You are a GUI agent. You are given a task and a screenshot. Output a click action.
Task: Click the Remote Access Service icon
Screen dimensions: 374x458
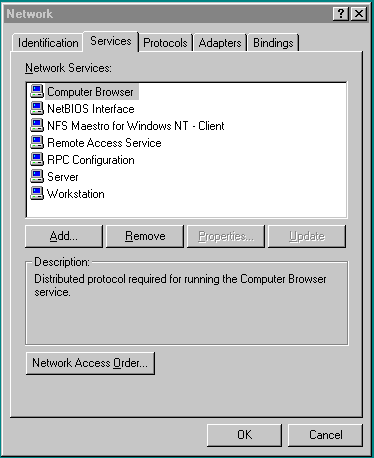pyautogui.click(x=37, y=142)
